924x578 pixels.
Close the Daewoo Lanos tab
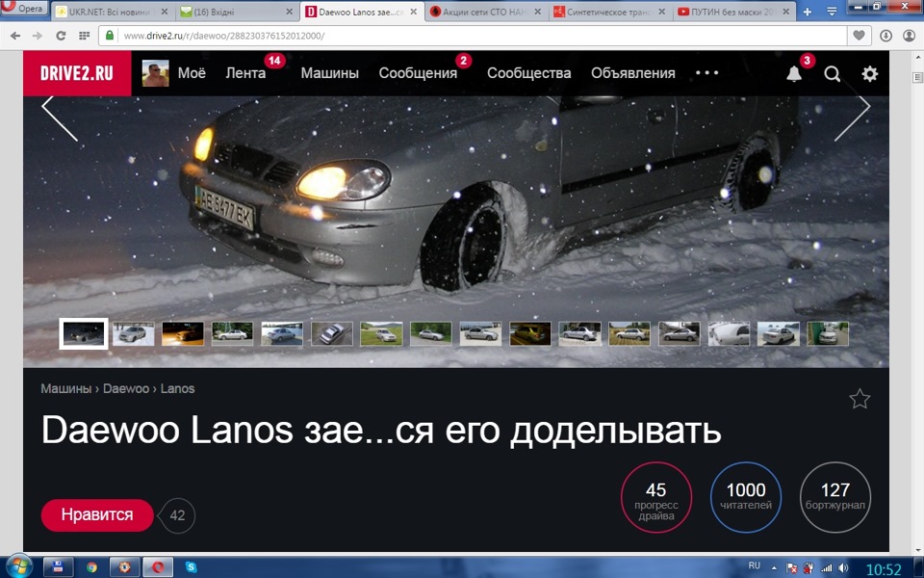tap(414, 12)
